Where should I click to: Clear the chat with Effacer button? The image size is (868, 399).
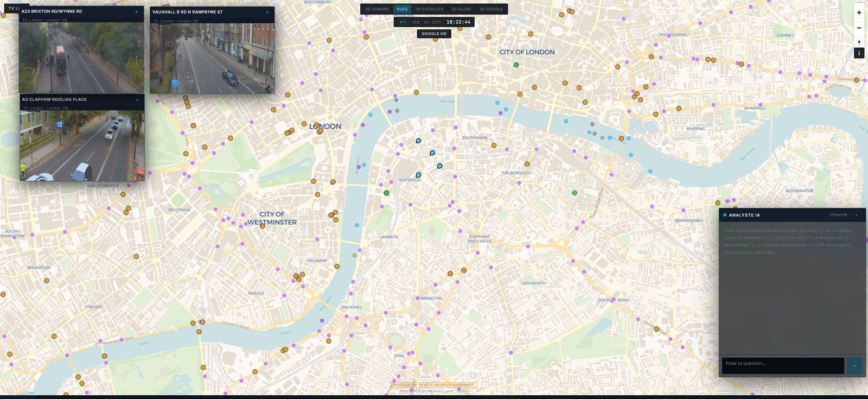[x=838, y=215]
